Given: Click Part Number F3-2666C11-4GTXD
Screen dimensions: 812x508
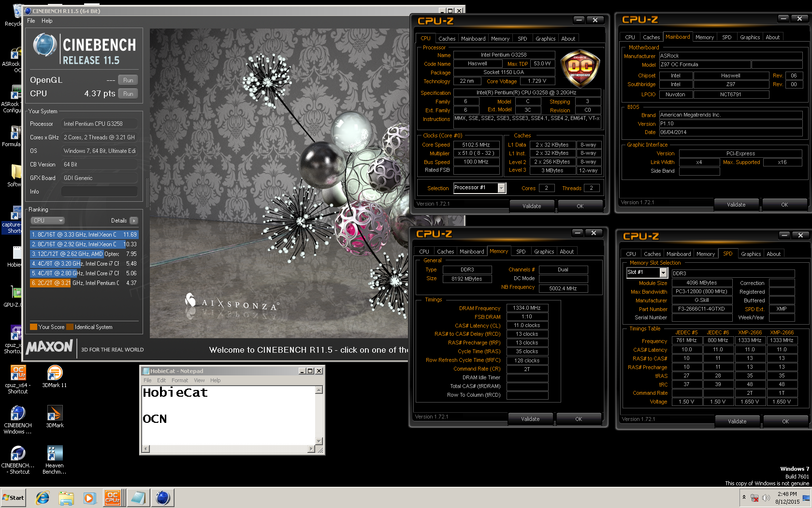Looking at the screenshot, I should tap(701, 309).
